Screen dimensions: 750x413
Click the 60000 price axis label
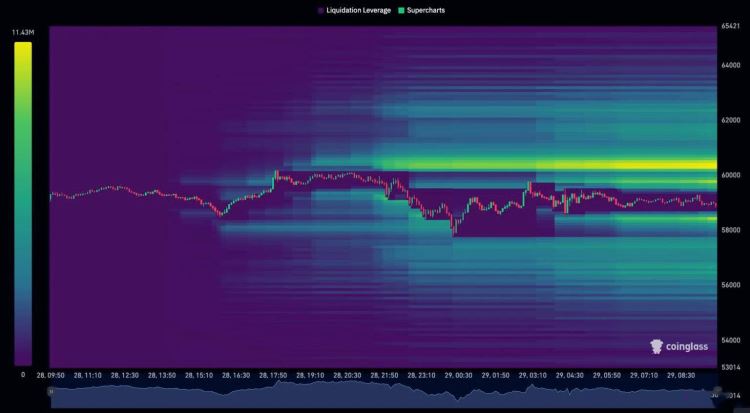[730, 175]
